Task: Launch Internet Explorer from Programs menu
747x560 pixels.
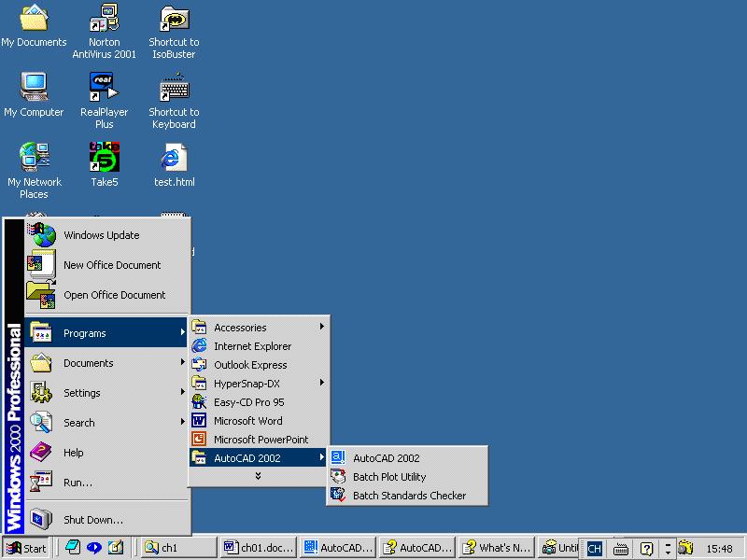Action: click(259, 346)
